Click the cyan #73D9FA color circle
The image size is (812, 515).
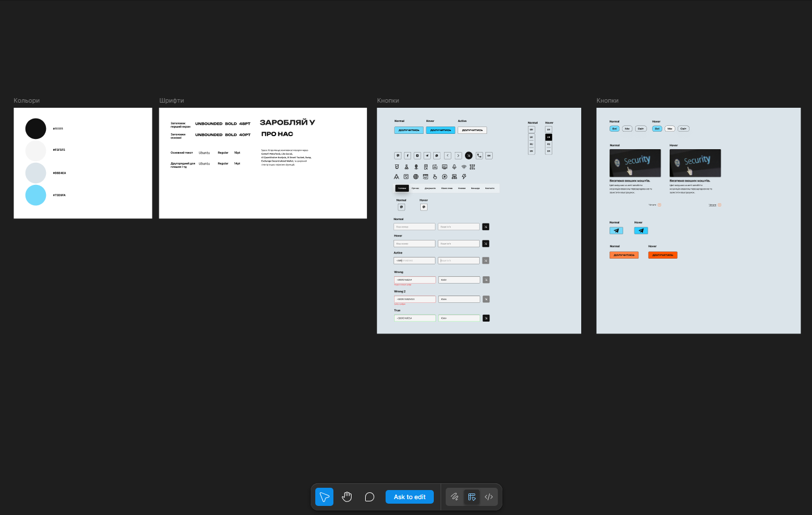click(x=36, y=195)
